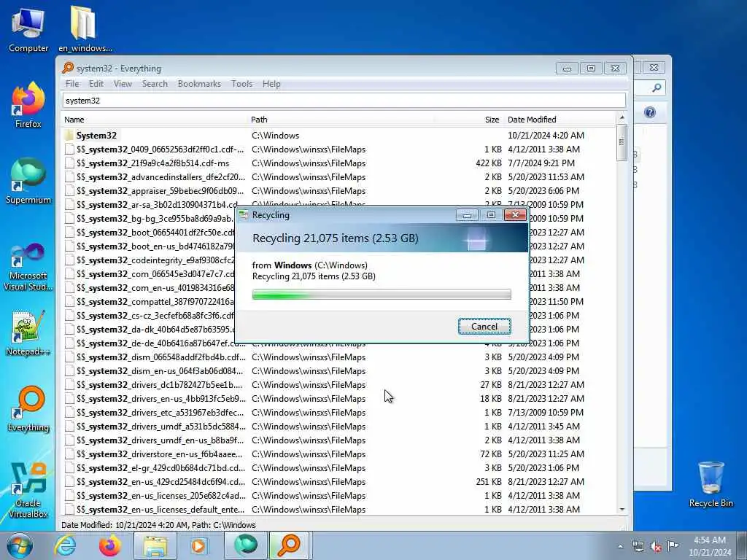Select the $$_system32_en-us_429cd25484dc6f94 file row
The width and height of the screenshot is (747, 560).
(338, 481)
